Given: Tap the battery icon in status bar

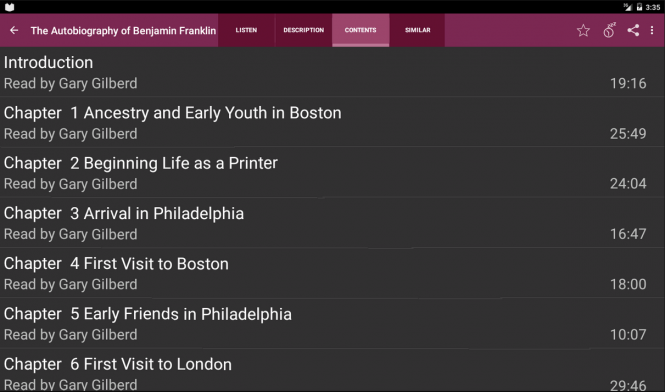Looking at the screenshot, I should pos(639,7).
